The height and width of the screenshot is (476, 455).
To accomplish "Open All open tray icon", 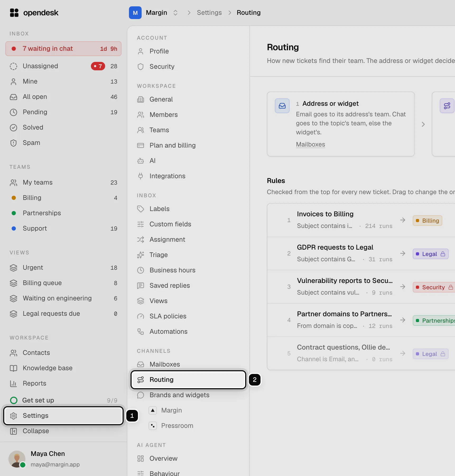I will [13, 97].
